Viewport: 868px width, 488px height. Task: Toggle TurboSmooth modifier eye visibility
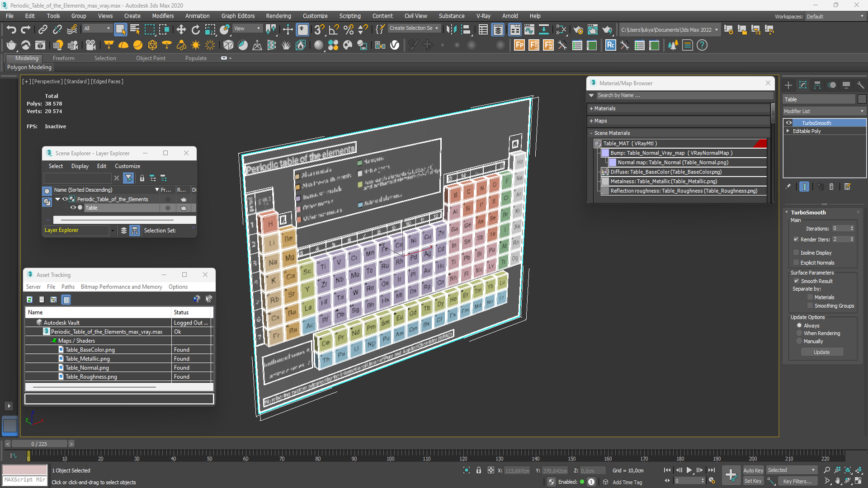pos(789,123)
